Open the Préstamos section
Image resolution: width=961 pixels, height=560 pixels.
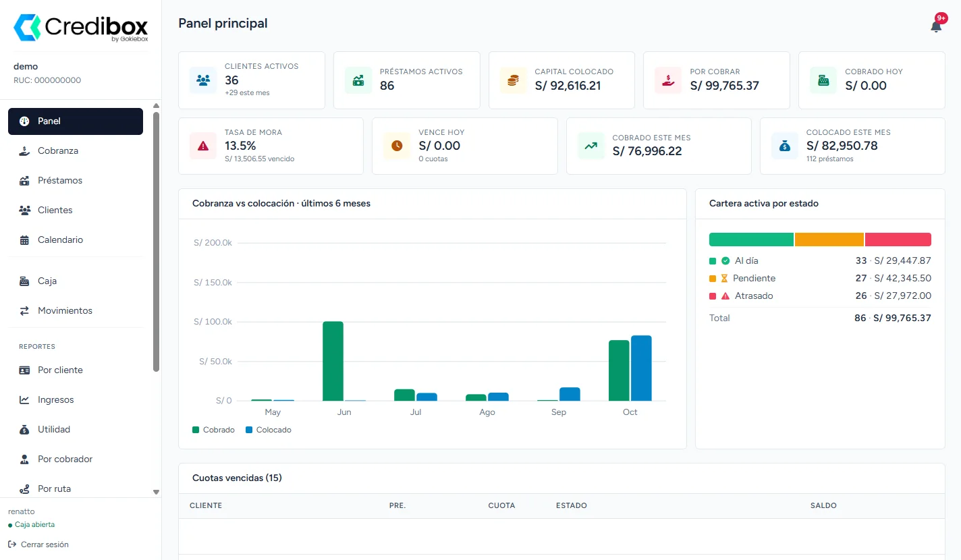[x=76, y=181]
